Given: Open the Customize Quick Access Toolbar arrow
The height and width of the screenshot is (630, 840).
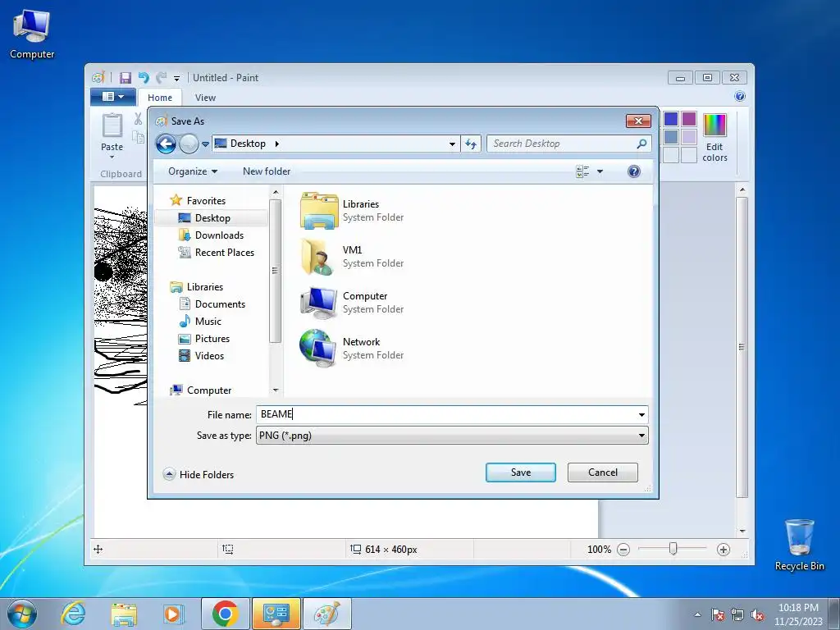Looking at the screenshot, I should pyautogui.click(x=177, y=79).
